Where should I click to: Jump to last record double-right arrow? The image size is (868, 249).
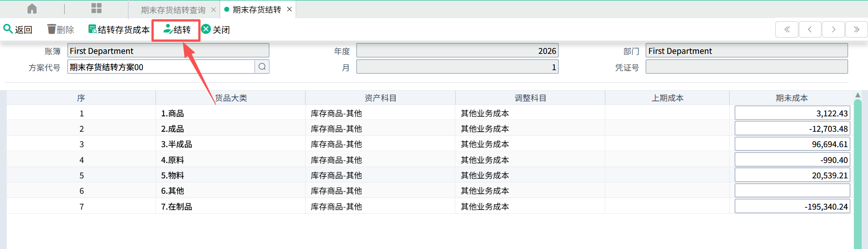click(856, 29)
